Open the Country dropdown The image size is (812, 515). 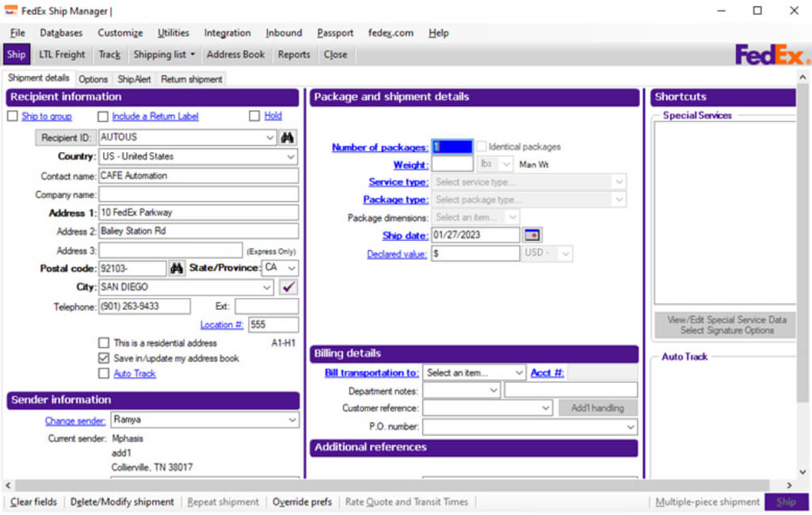click(291, 157)
